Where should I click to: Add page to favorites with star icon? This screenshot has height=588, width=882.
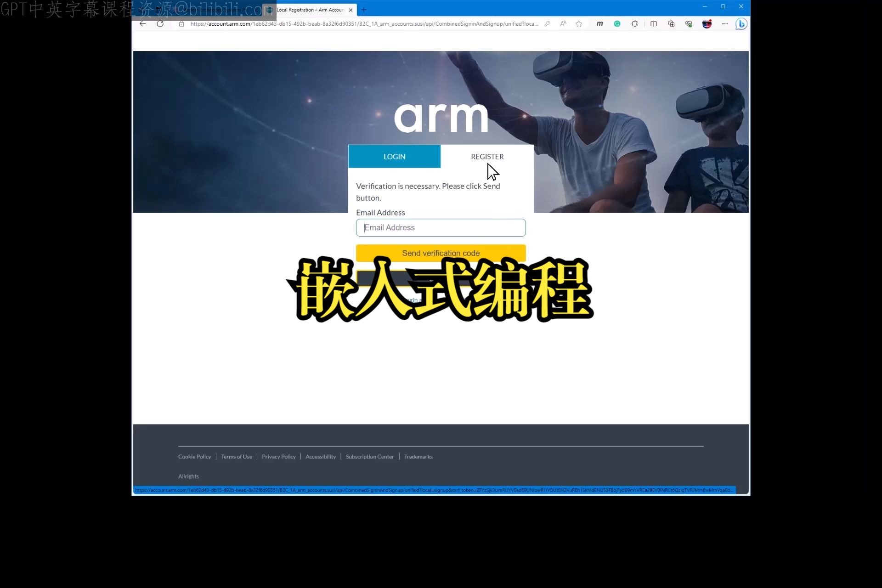pyautogui.click(x=579, y=24)
